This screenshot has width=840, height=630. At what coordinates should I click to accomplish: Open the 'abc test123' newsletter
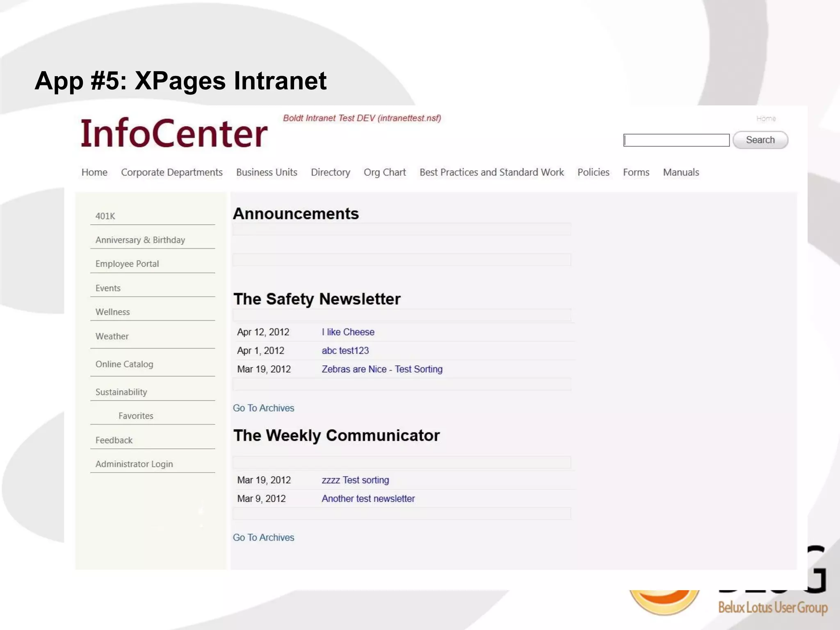point(345,350)
